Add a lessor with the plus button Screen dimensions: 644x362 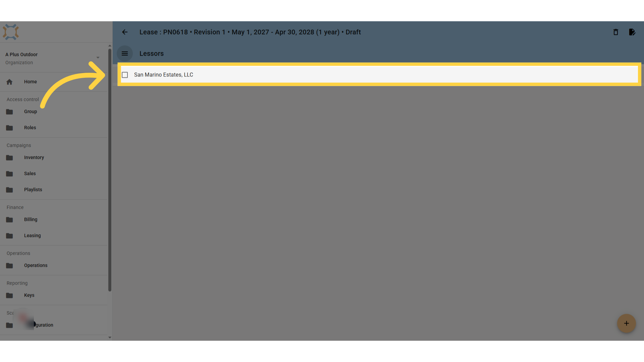tap(627, 323)
